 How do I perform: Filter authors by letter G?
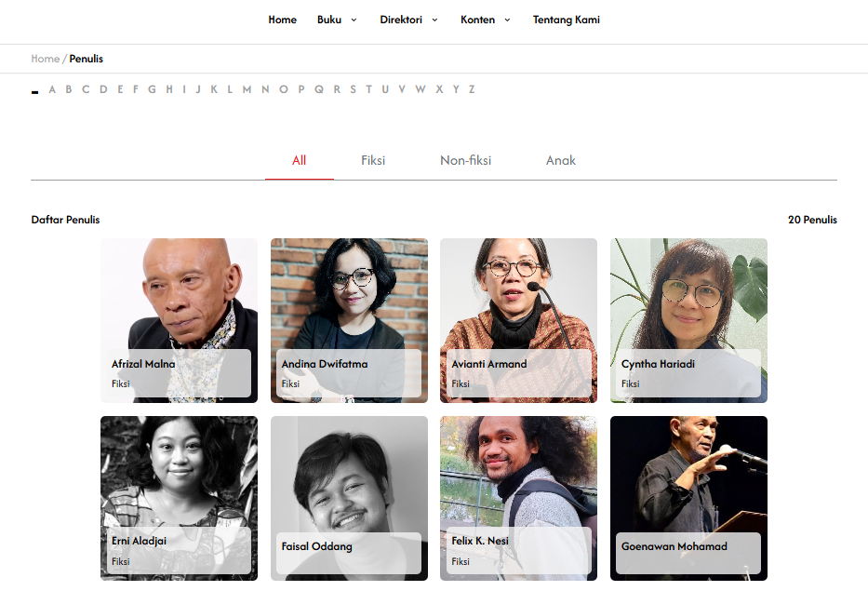tap(152, 89)
